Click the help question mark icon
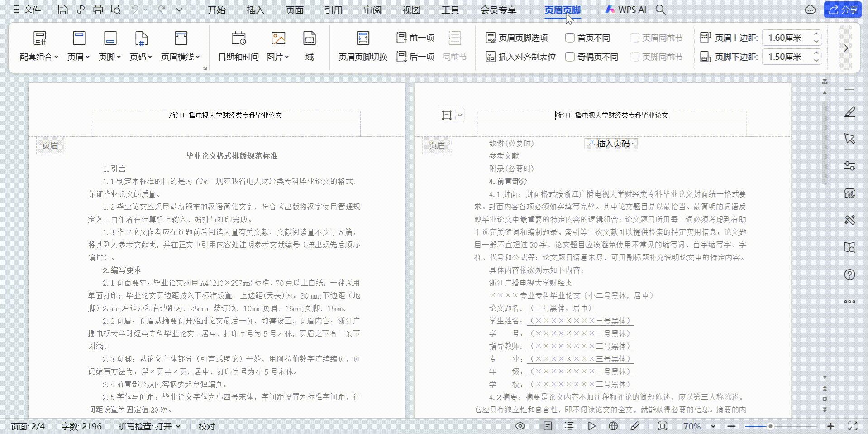 (849, 275)
